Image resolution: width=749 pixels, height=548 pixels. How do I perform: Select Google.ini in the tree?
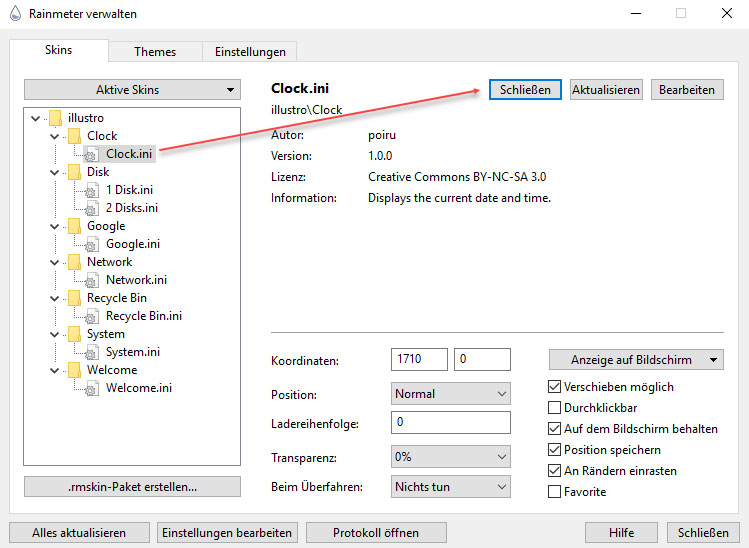pyautogui.click(x=133, y=244)
